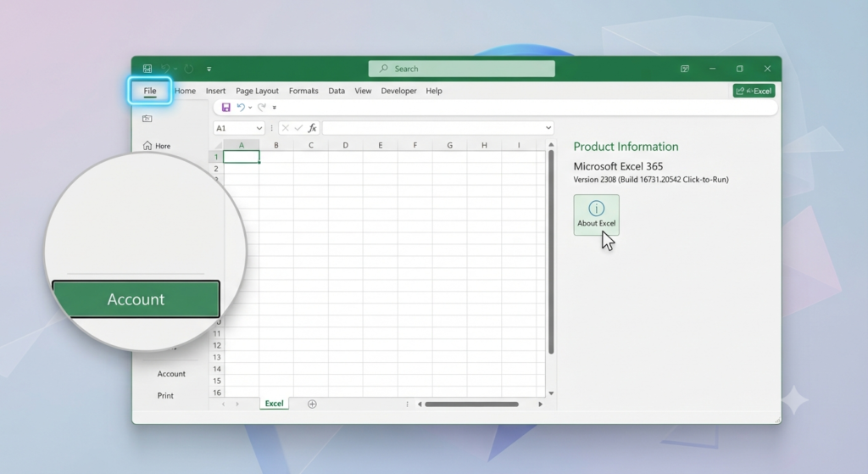Screen dimensions: 868x474
Task: Open the customize toolbar arrow beside Redo
Action: pos(274,108)
